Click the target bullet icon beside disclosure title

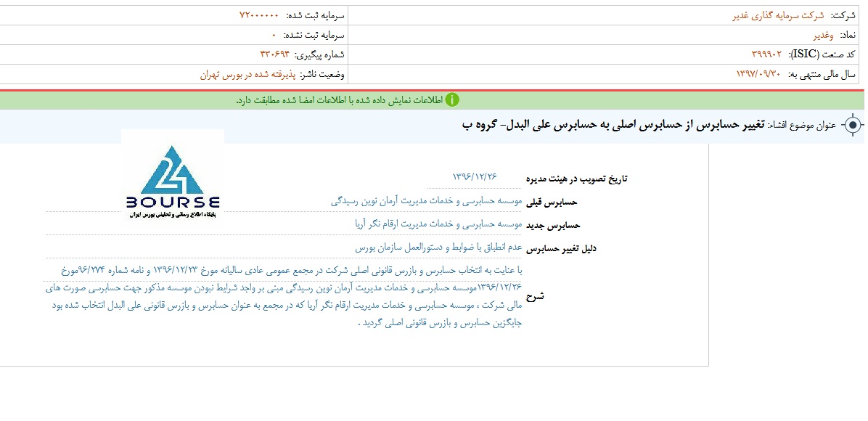853,125
